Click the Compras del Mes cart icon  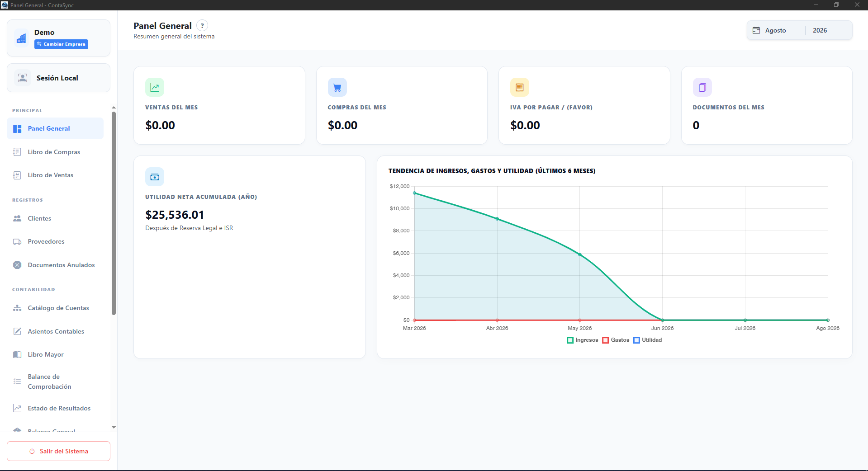pyautogui.click(x=337, y=87)
